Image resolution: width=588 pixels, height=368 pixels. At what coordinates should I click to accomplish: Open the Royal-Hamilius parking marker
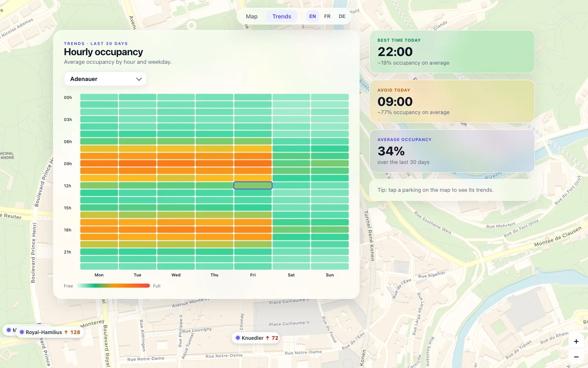(50, 332)
